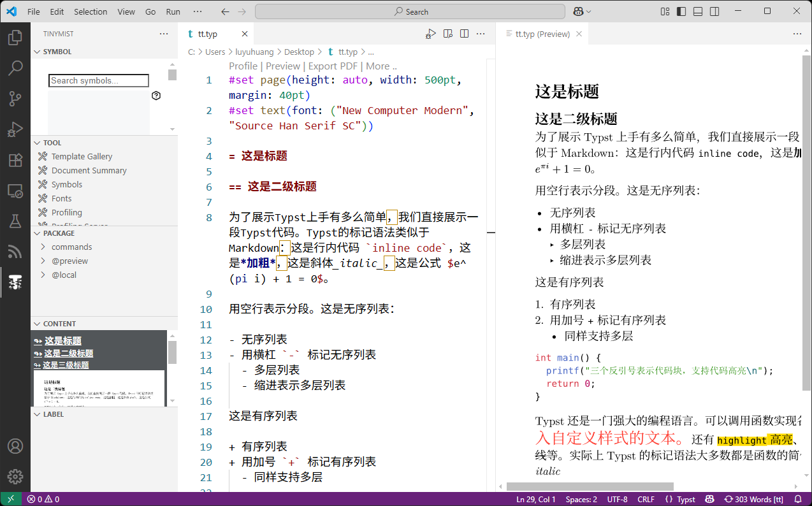Open the Copilot dropdown arrow in title bar

588,11
